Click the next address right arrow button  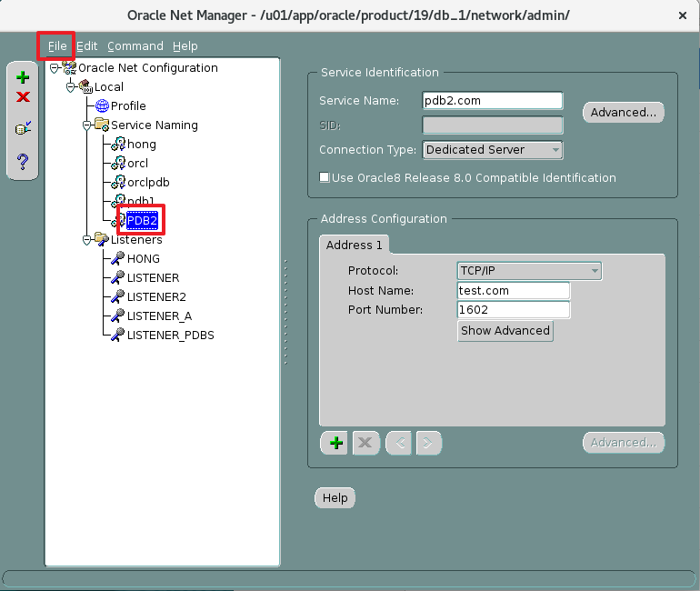point(428,443)
